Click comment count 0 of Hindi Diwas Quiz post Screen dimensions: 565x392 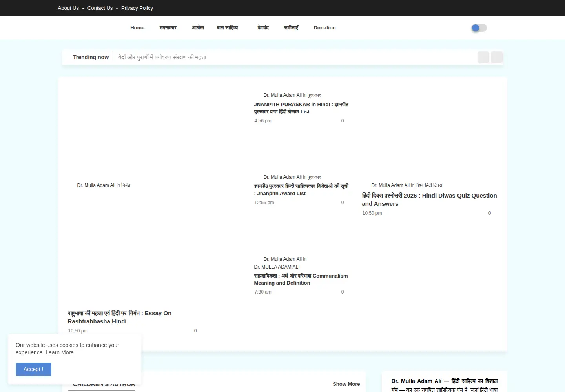[x=490, y=213]
